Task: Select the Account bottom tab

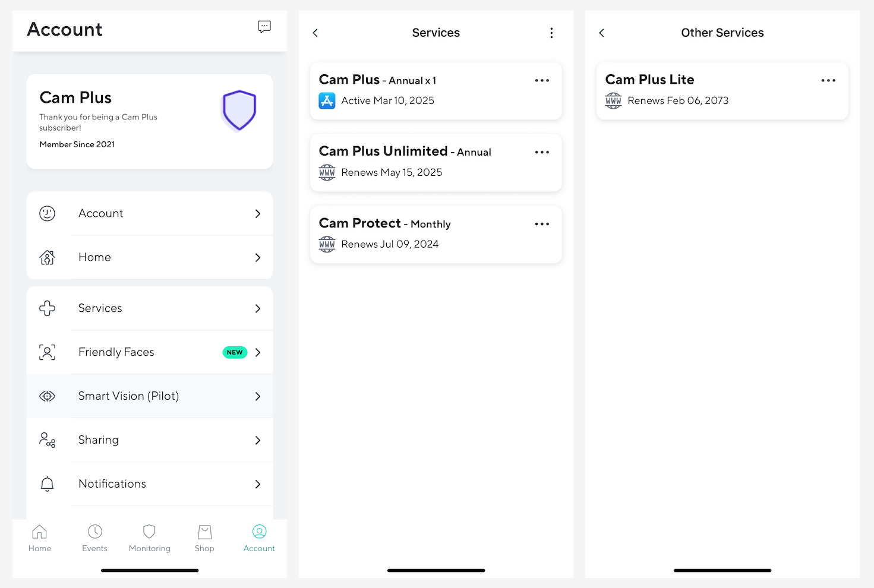Action: click(259, 539)
